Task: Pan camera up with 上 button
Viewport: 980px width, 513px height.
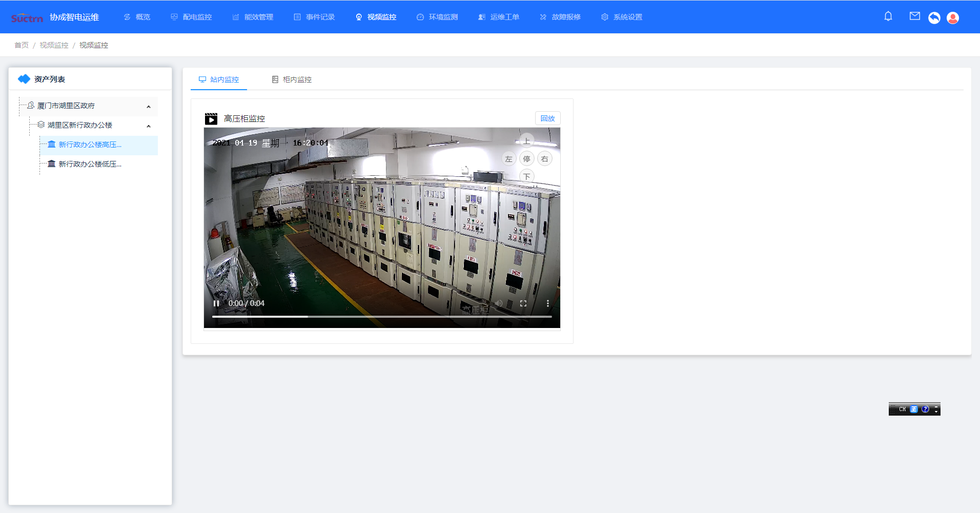Action: point(526,141)
